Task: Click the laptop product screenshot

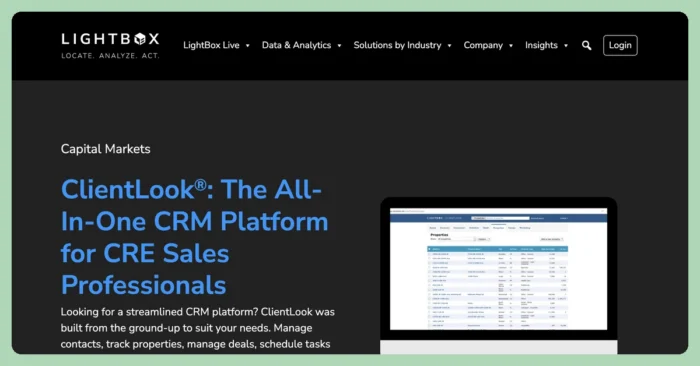Action: click(499, 275)
